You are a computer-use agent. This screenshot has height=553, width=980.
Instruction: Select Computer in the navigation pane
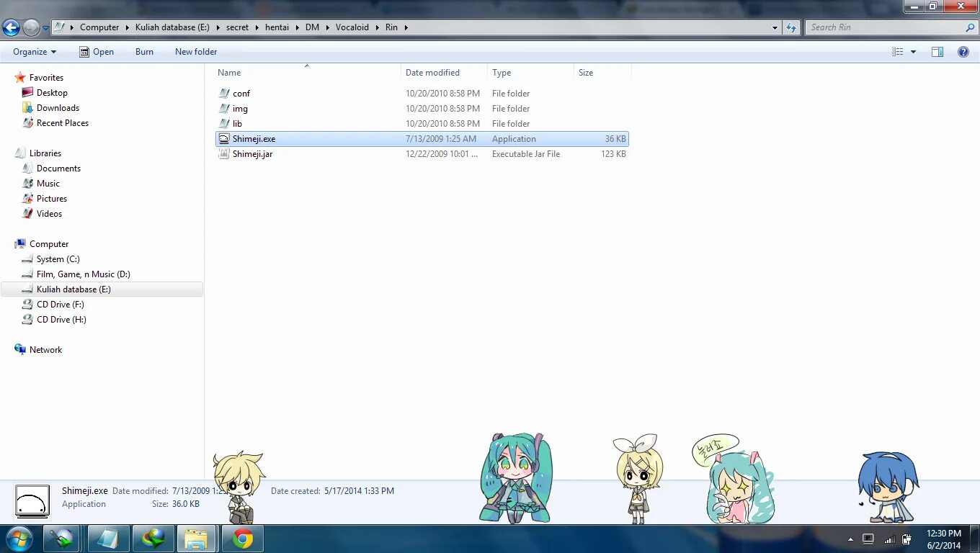point(49,244)
